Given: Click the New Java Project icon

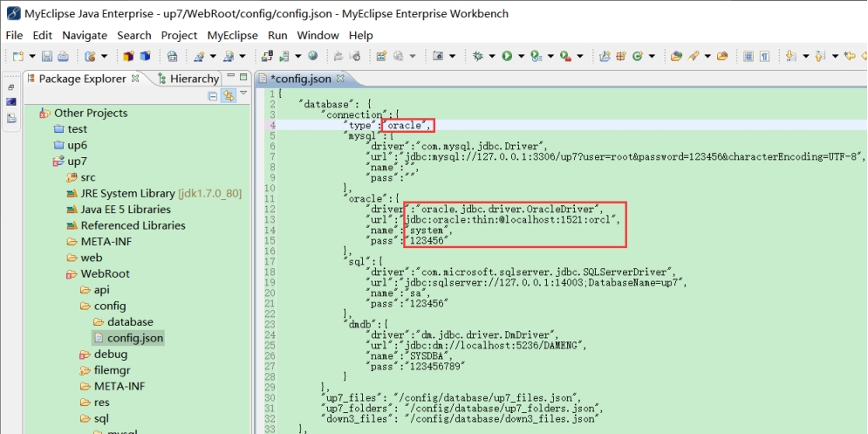Looking at the screenshot, I should point(605,56).
